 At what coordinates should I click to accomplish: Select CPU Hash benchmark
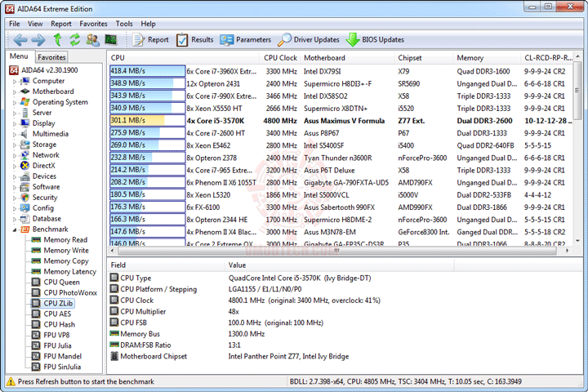[x=60, y=324]
